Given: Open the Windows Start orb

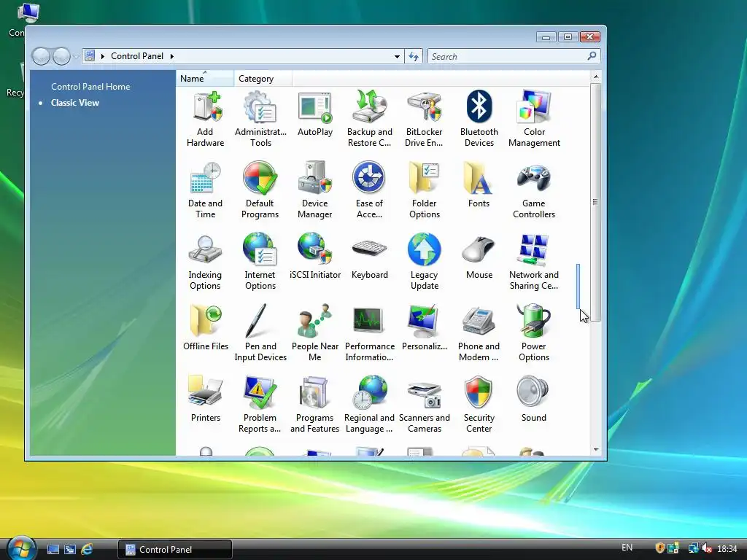Looking at the screenshot, I should coord(22,548).
